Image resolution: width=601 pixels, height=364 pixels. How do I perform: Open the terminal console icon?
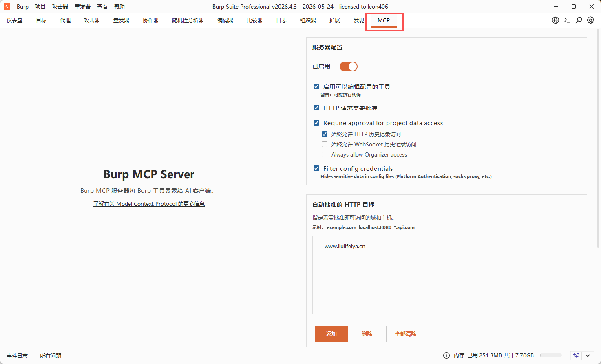coord(567,20)
